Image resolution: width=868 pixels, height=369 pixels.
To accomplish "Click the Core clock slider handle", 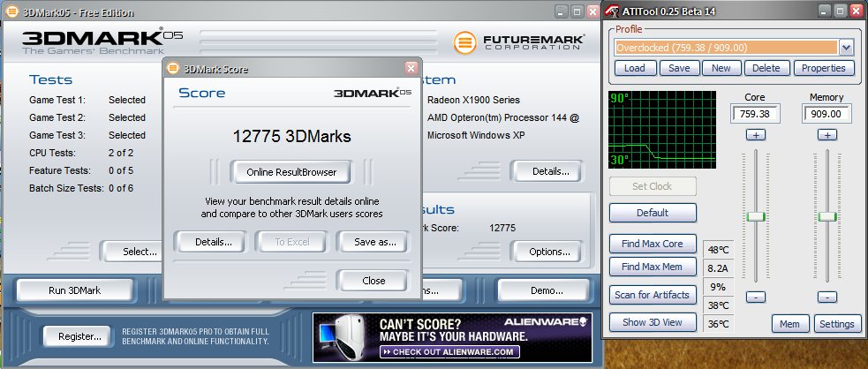I will pyautogui.click(x=756, y=216).
